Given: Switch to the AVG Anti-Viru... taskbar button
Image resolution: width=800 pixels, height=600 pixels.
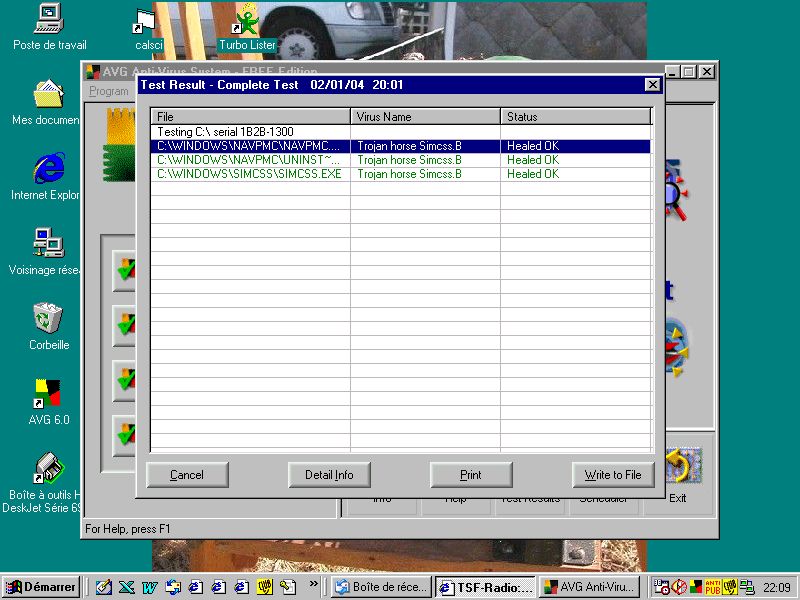Looking at the screenshot, I should point(591,587).
